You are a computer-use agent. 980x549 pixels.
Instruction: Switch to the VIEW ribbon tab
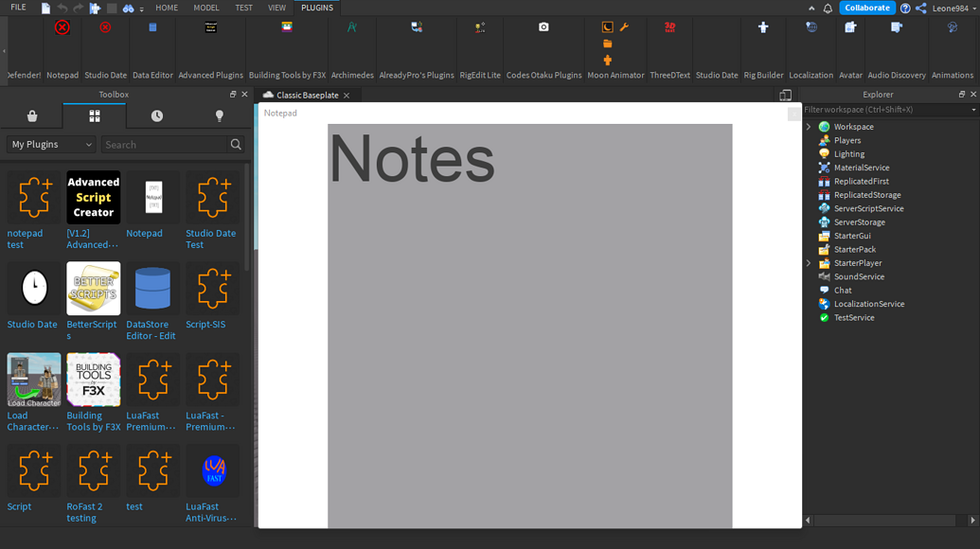click(x=276, y=8)
